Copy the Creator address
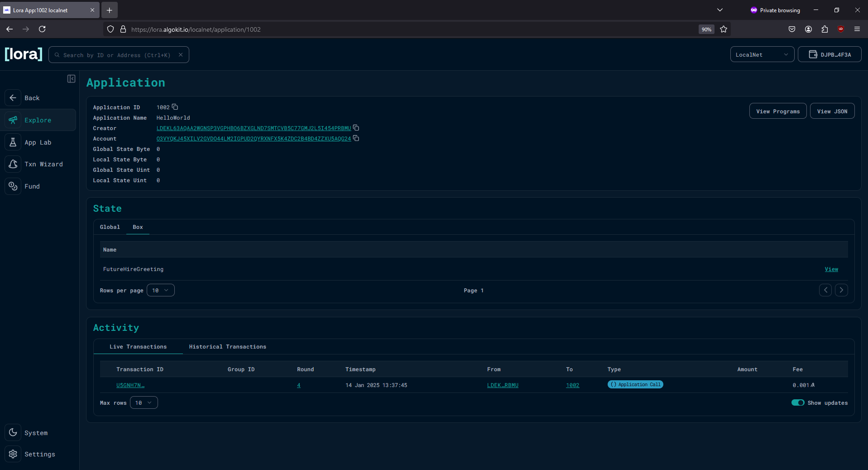 356,128
